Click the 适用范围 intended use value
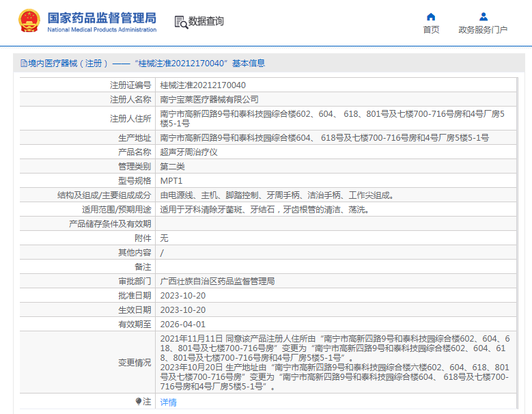Viewport: 532px width, 414px height. (x=265, y=210)
